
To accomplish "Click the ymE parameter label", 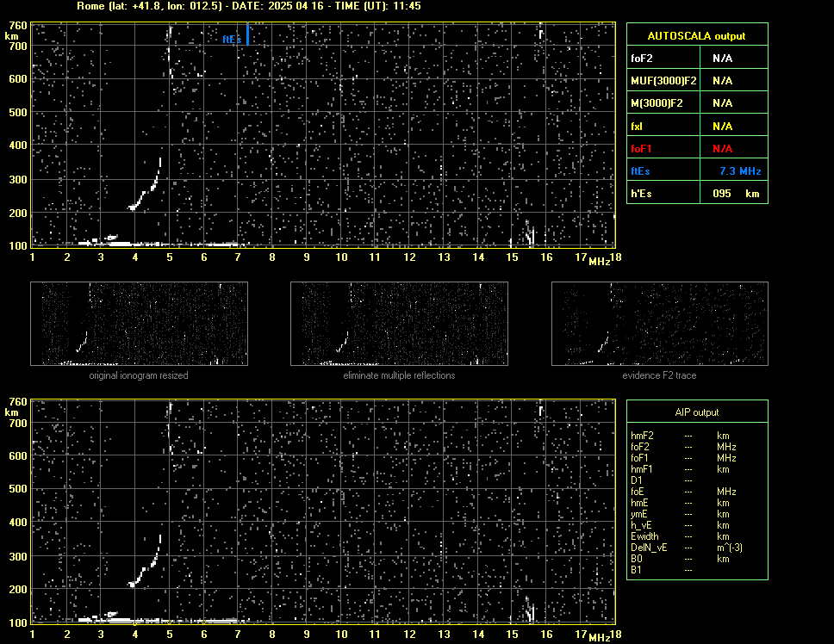I will tap(639, 514).
